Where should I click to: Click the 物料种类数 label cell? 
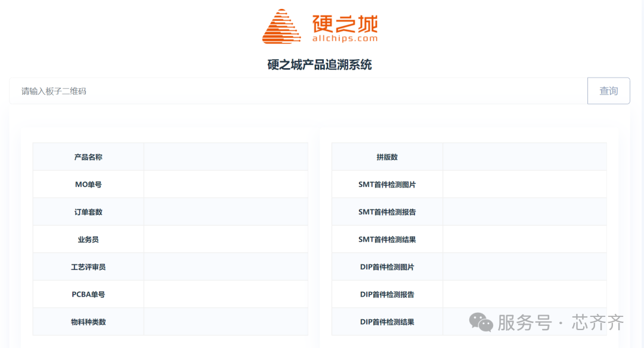click(x=88, y=322)
